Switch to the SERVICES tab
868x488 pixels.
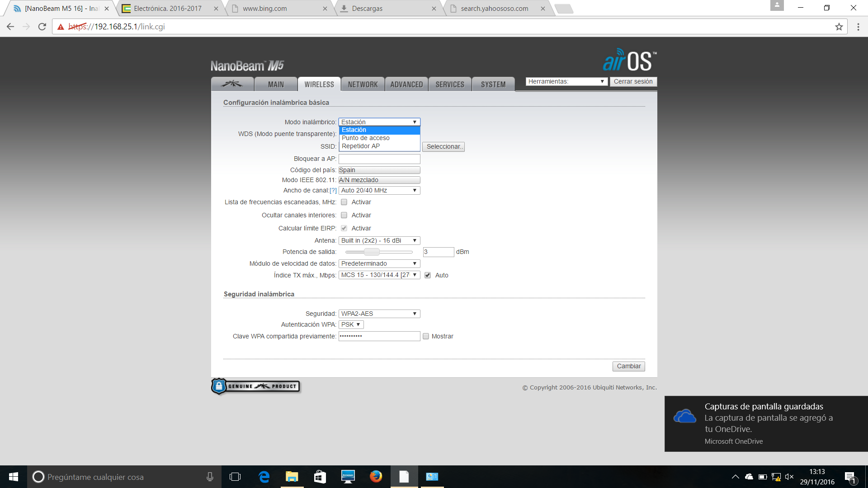tap(450, 84)
